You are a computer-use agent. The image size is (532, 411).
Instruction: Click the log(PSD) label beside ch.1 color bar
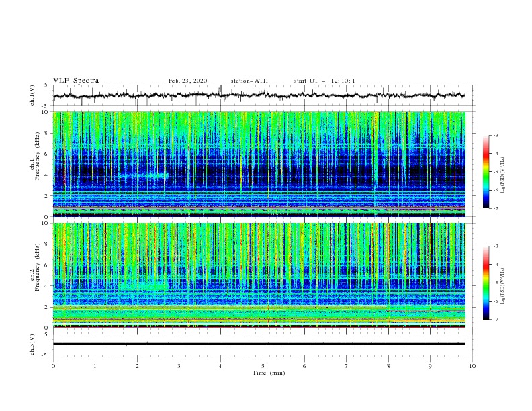tap(503, 175)
